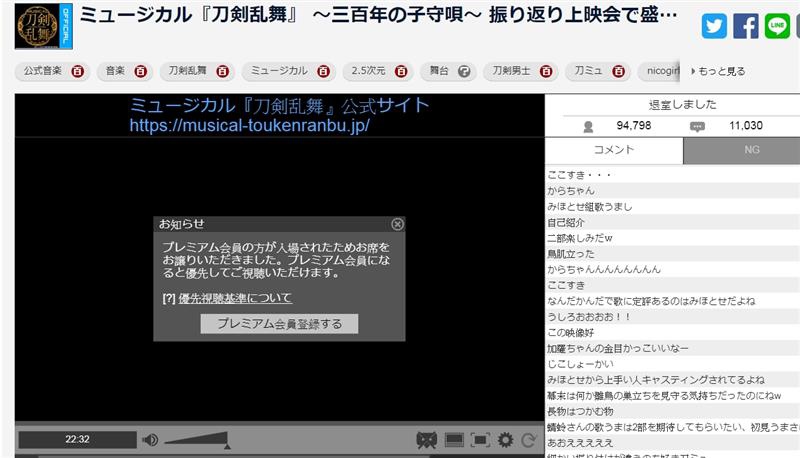Click プレミアム会員登録する button
This screenshot has width=800, height=458.
tap(279, 323)
